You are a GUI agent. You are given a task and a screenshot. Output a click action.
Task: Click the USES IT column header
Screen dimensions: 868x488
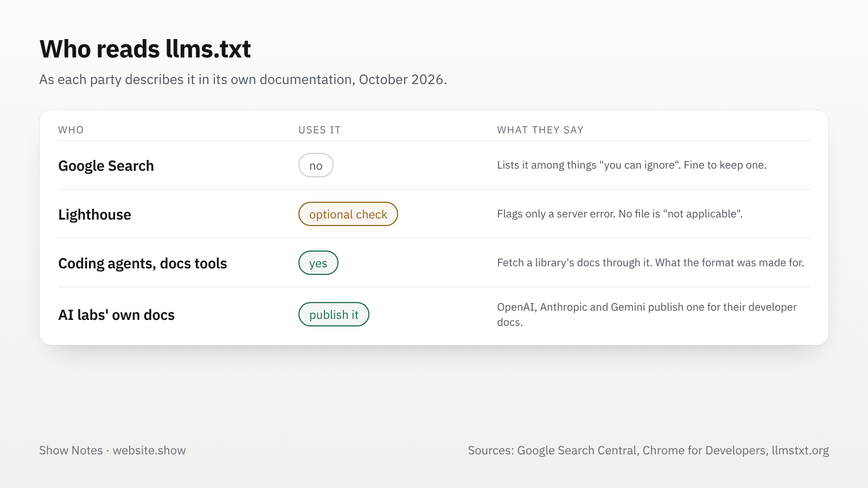coord(320,130)
